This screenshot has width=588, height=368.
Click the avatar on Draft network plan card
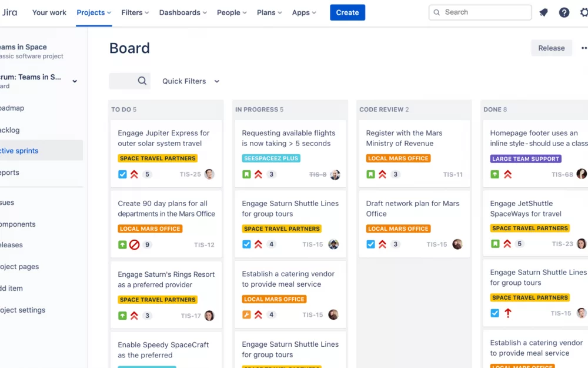(457, 244)
